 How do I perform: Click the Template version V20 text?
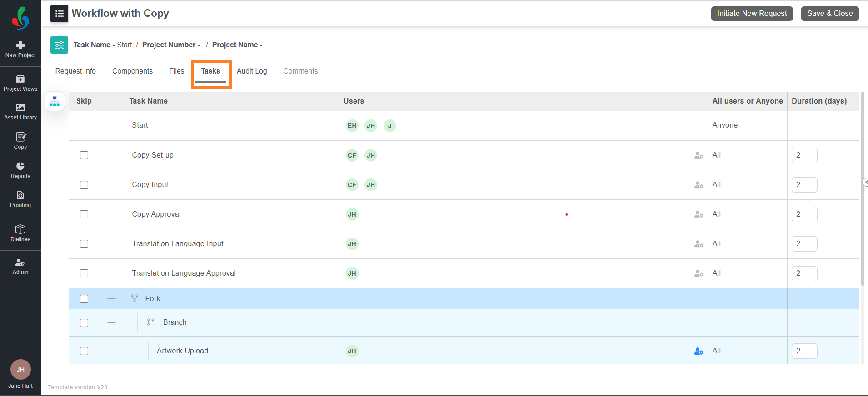pos(78,387)
